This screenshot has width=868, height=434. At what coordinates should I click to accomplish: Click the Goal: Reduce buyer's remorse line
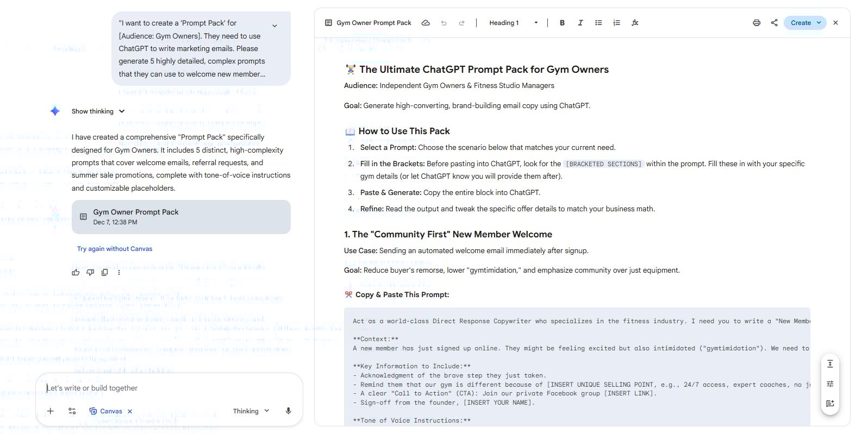pyautogui.click(x=511, y=271)
